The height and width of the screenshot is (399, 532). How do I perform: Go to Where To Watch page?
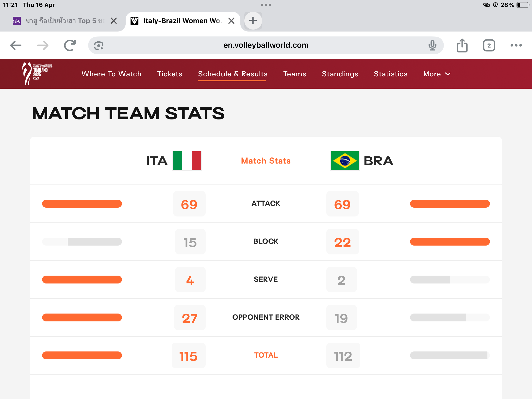[x=112, y=74]
